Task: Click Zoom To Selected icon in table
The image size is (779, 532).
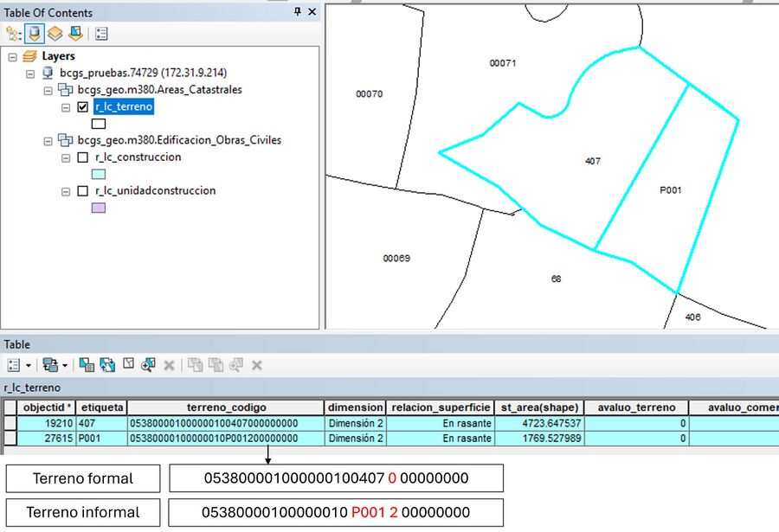Action: [x=148, y=365]
